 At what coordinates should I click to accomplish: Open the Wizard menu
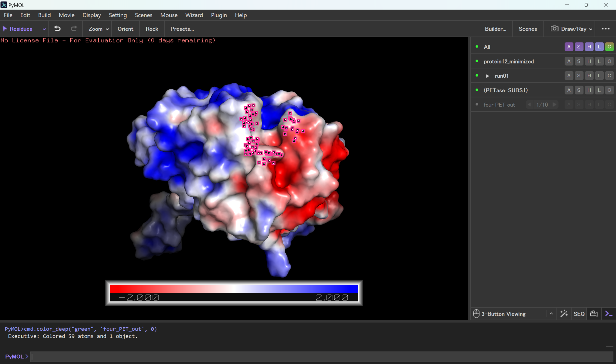click(194, 15)
